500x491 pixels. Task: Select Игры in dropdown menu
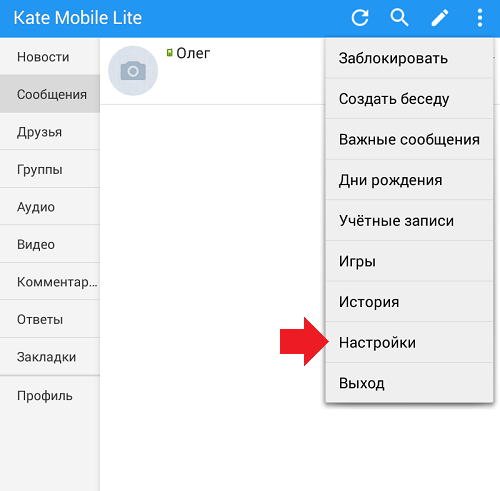point(409,261)
